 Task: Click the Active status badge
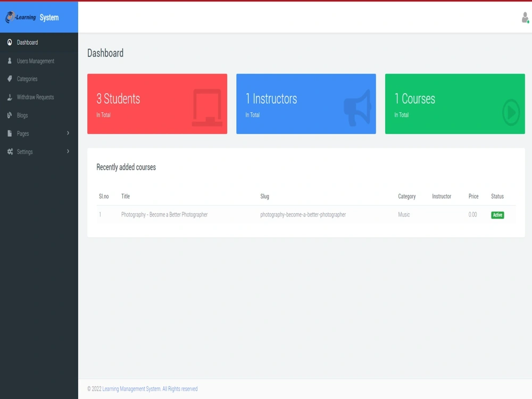[x=497, y=215]
